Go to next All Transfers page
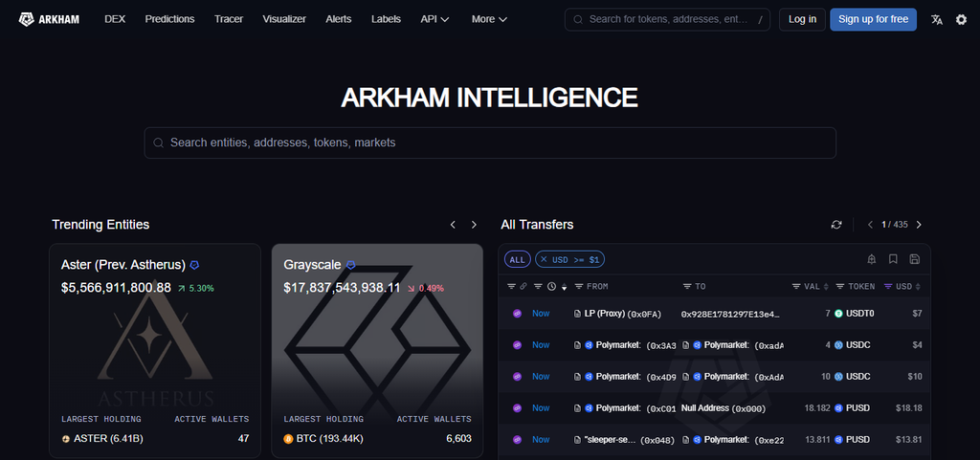 (x=919, y=225)
